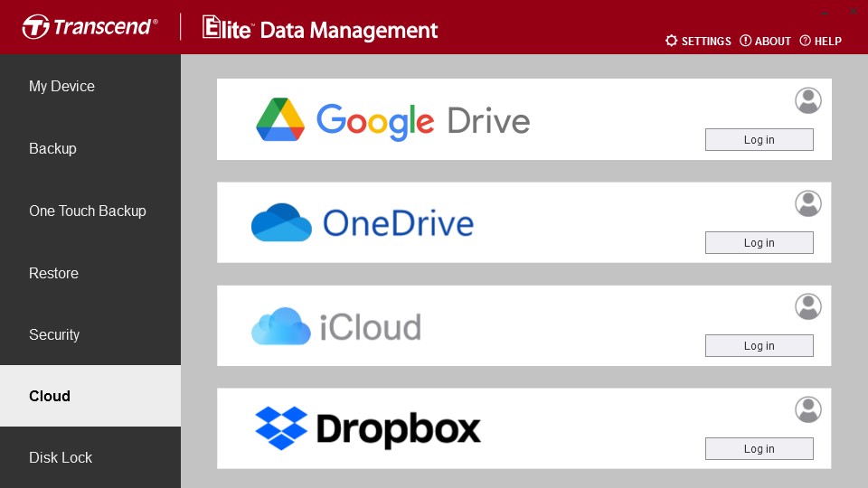Viewport: 868px width, 488px height.
Task: Click the 'Dropbox' wordmark text
Action: [398, 430]
